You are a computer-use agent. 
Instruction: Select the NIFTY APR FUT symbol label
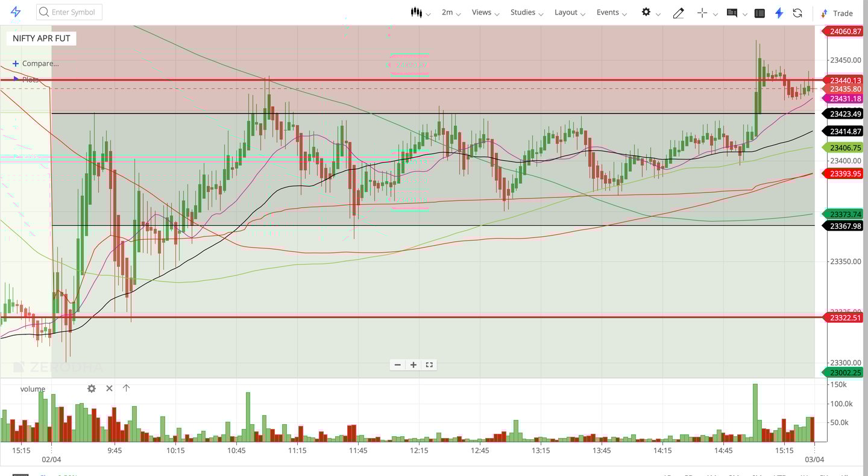tap(42, 38)
